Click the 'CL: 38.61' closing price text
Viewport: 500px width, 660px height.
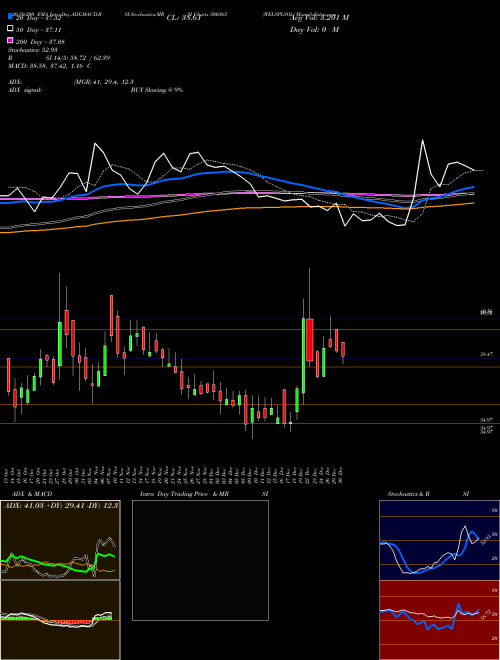184,18
